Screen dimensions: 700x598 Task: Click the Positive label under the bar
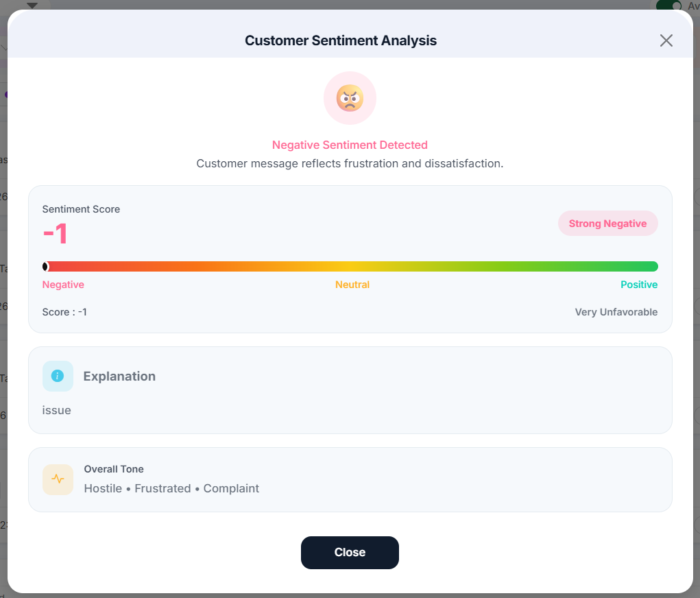click(x=639, y=285)
